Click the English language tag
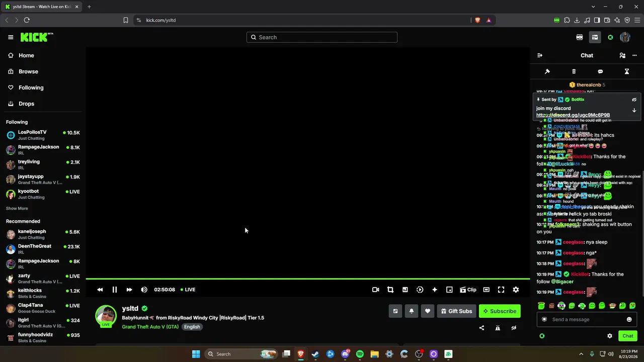The width and height of the screenshot is (644, 362). tap(192, 327)
